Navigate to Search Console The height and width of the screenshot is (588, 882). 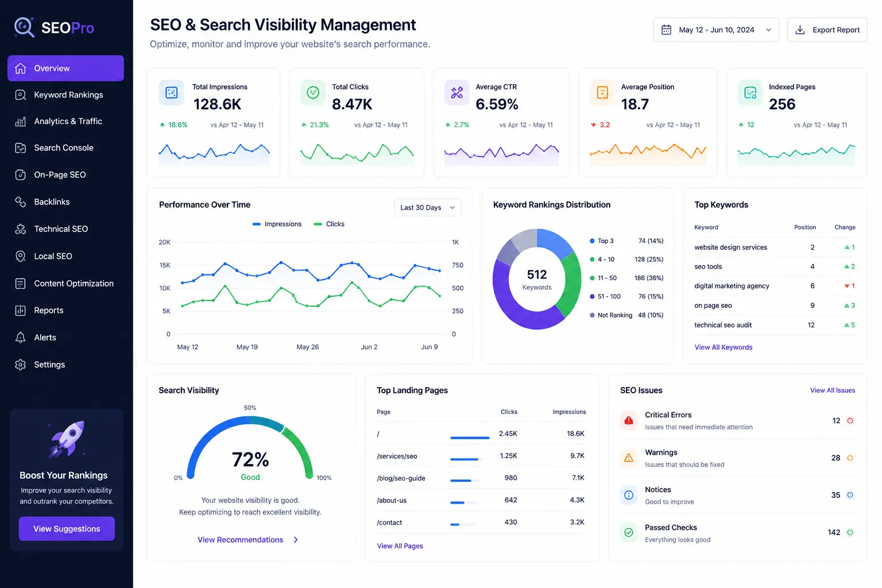coord(65,148)
